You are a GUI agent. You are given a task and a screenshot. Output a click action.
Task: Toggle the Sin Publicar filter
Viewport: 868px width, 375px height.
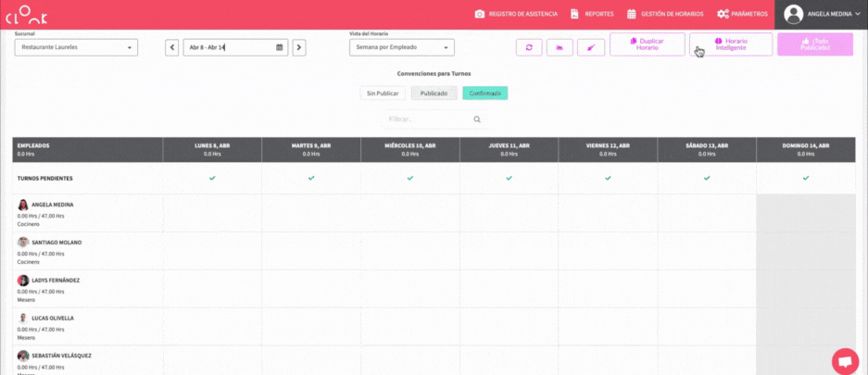pyautogui.click(x=383, y=94)
